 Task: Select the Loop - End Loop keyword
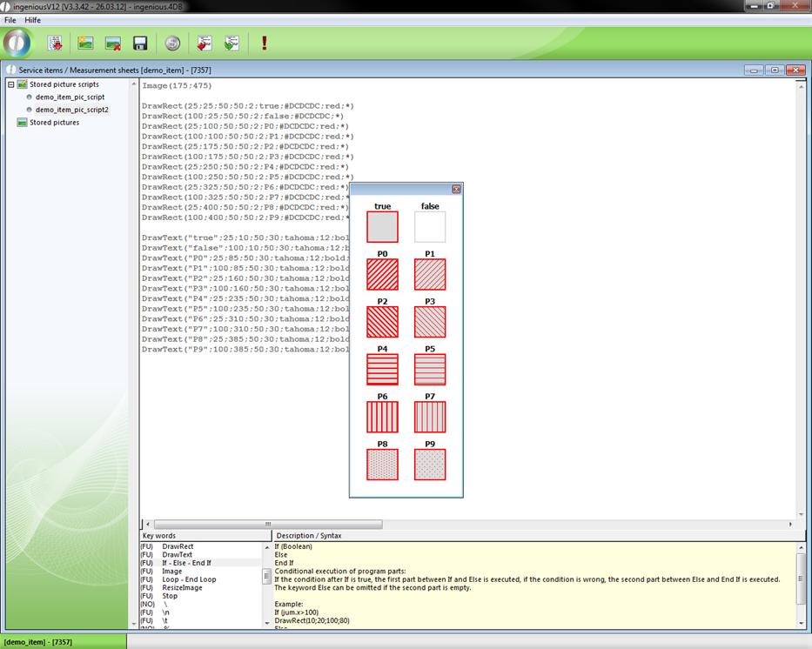pyautogui.click(x=189, y=579)
